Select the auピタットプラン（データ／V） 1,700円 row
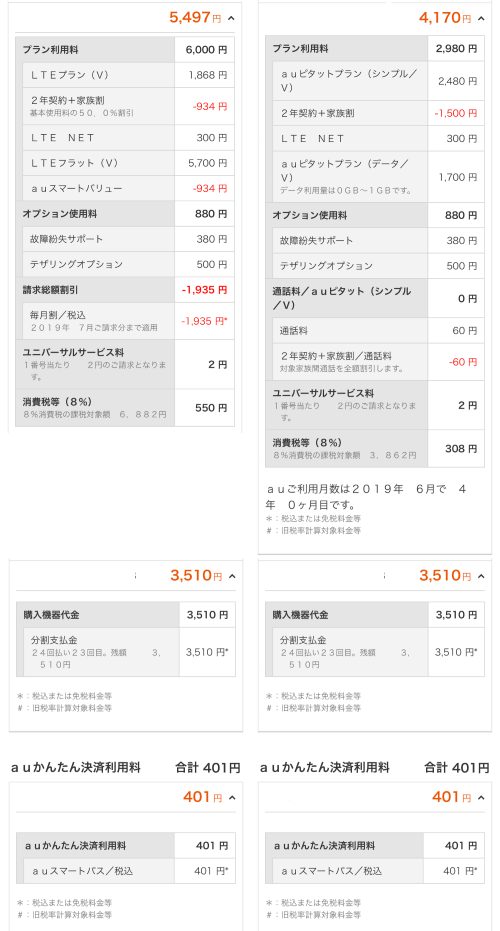500x931 pixels. (x=379, y=177)
